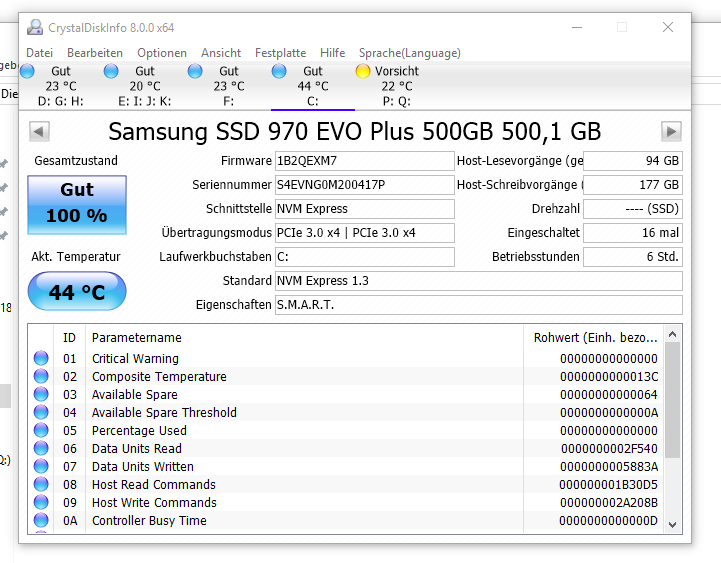Select the Host Read Commands name
This screenshot has width=721, height=563.
tap(154, 484)
